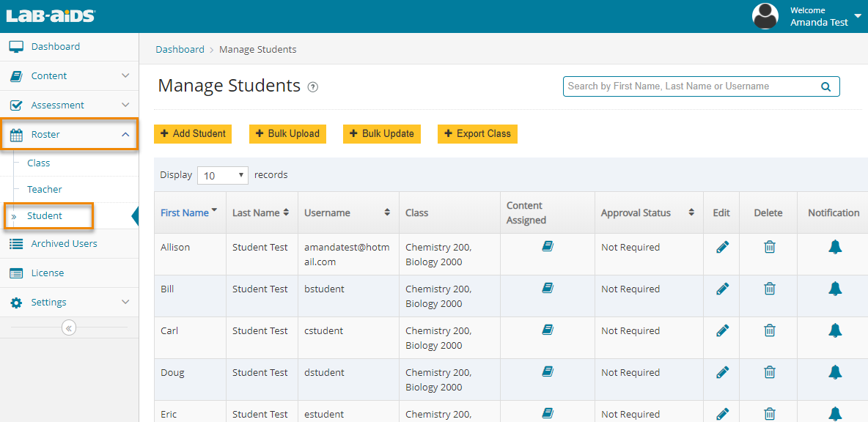Collapse sidebar with the double-arrow icon

click(69, 327)
